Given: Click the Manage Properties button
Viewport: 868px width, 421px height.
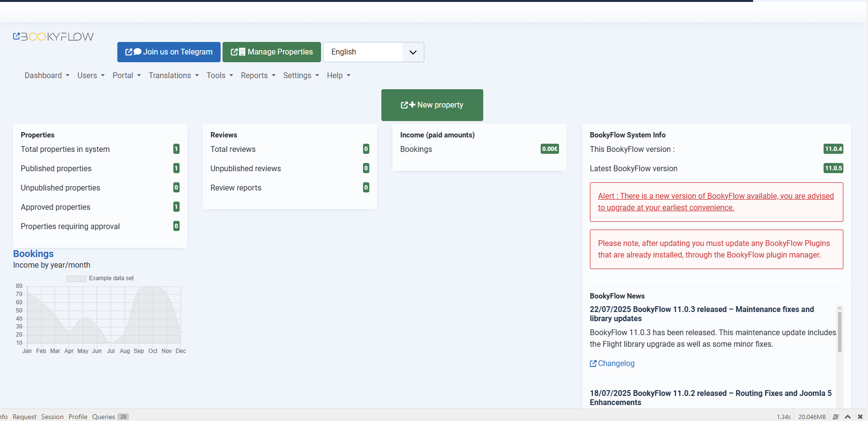Looking at the screenshot, I should click(x=272, y=52).
